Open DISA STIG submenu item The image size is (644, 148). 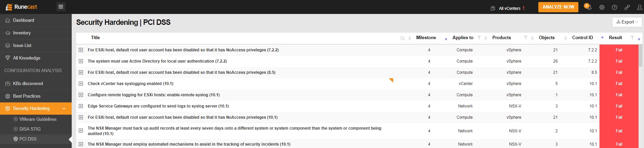30,129
